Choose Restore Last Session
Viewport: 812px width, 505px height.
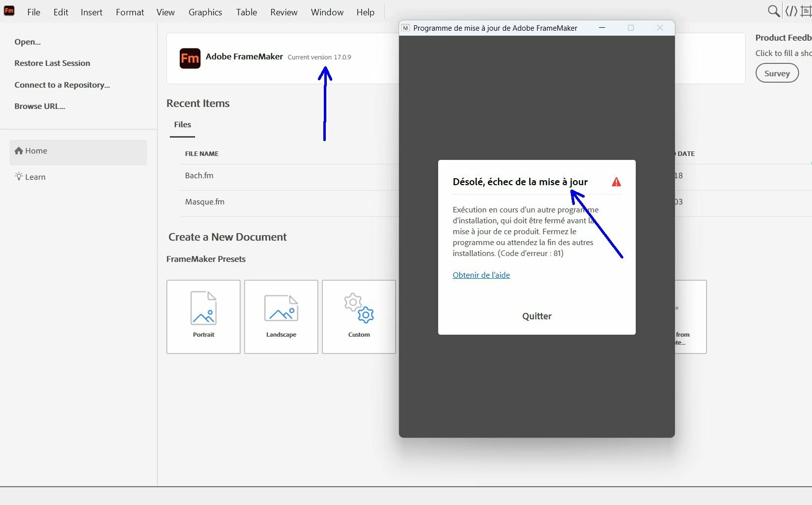click(52, 63)
